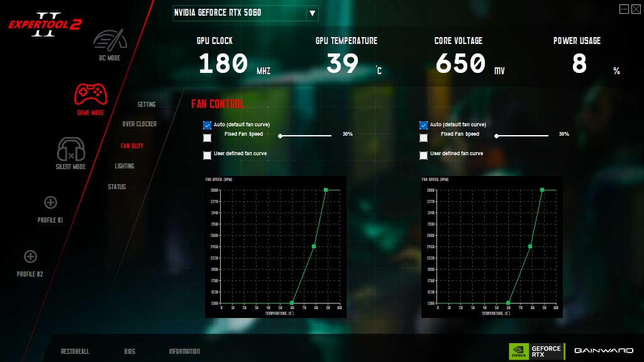This screenshot has width=644, height=362.
Task: Select the OC Mode speedometer icon
Action: coord(110,40)
